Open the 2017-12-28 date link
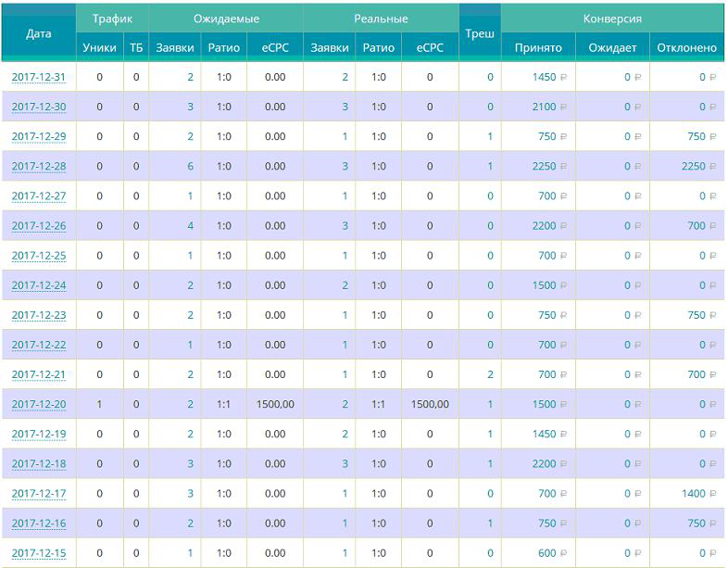The image size is (728, 568). click(38, 167)
